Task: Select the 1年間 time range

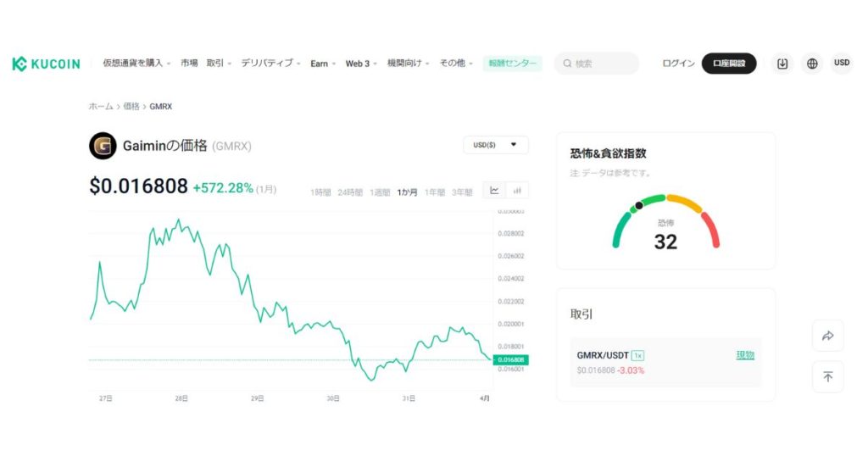Action: pyautogui.click(x=435, y=192)
